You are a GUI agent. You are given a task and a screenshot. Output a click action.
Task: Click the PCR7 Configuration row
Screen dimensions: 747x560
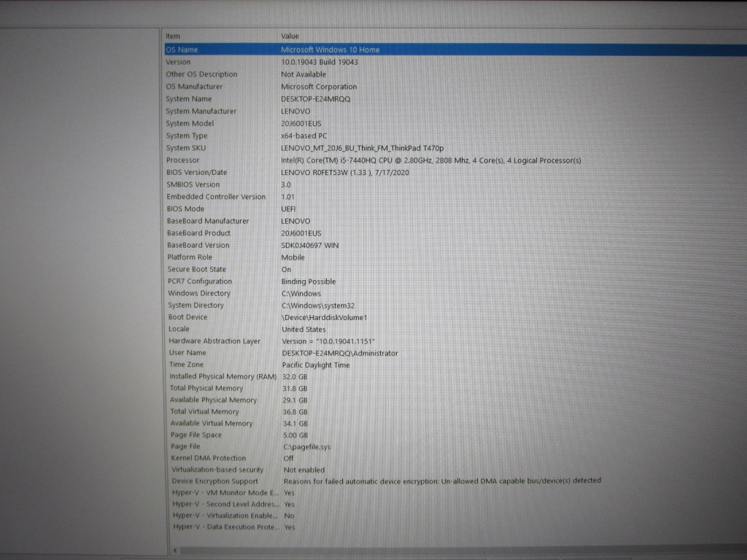pos(199,281)
